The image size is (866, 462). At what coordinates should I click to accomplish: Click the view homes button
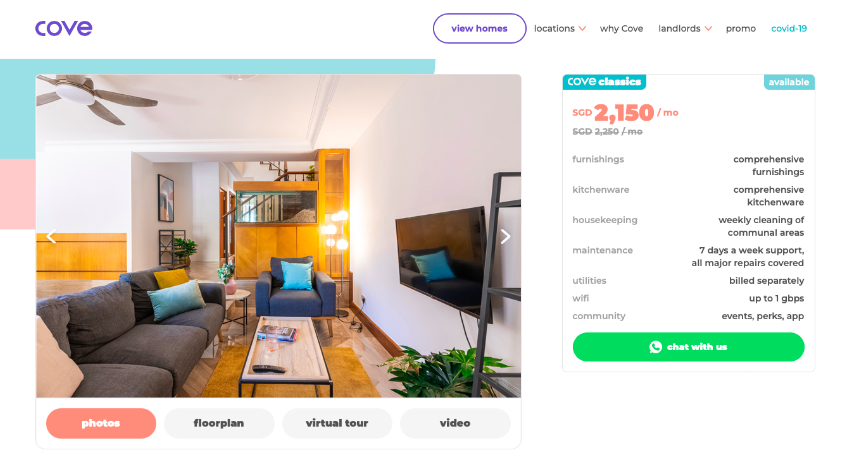coord(479,28)
